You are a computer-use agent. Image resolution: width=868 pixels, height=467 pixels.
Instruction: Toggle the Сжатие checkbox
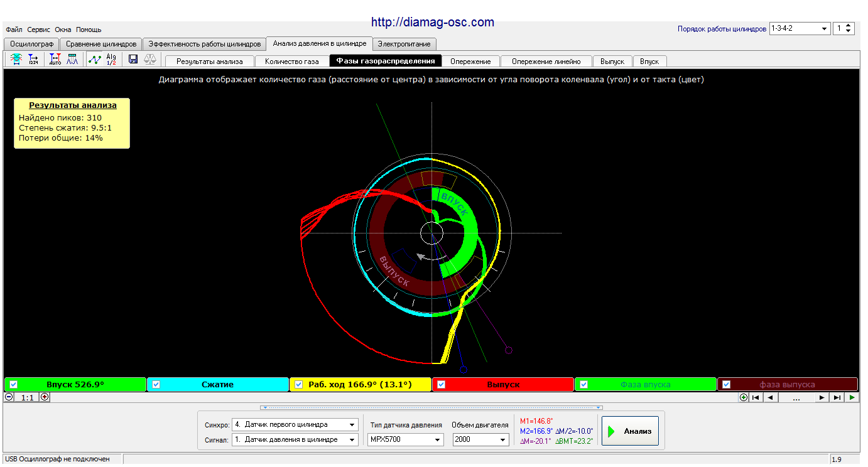click(156, 384)
